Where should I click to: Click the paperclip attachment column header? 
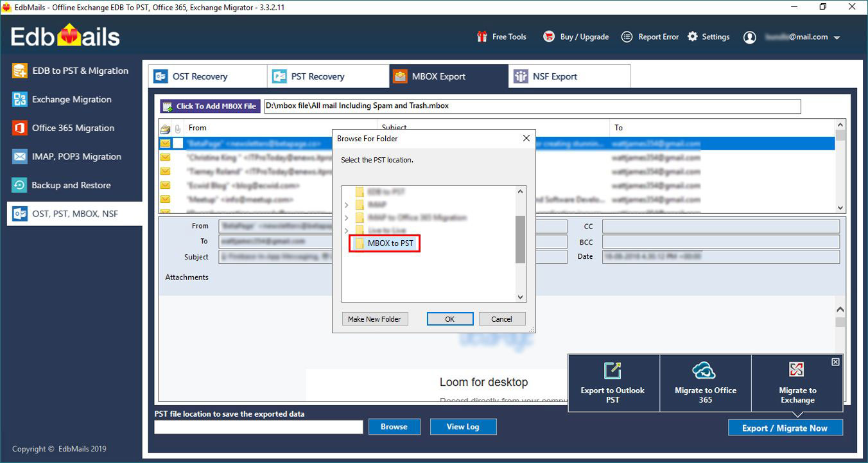tap(178, 128)
